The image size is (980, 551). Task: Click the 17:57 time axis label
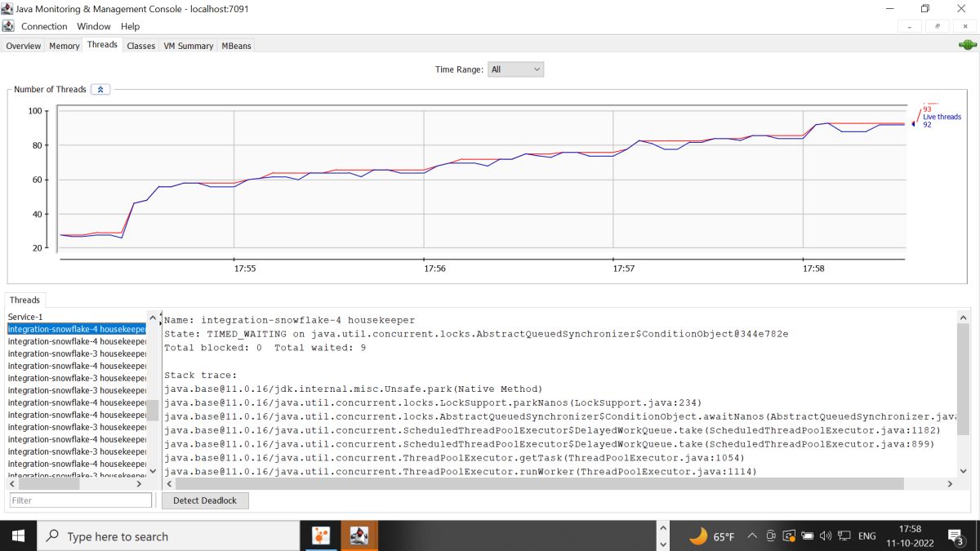tap(623, 268)
